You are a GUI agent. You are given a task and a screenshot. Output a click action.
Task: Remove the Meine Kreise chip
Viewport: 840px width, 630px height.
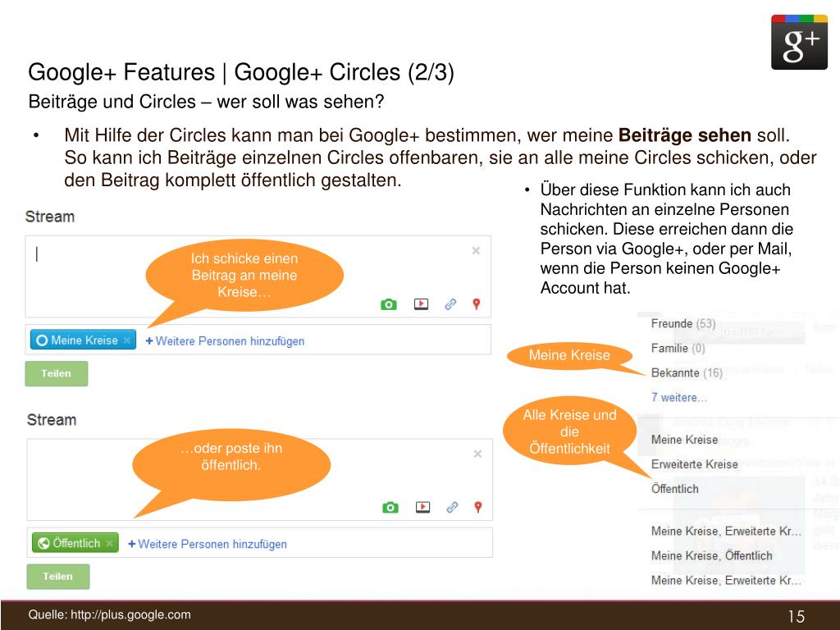[x=127, y=340]
